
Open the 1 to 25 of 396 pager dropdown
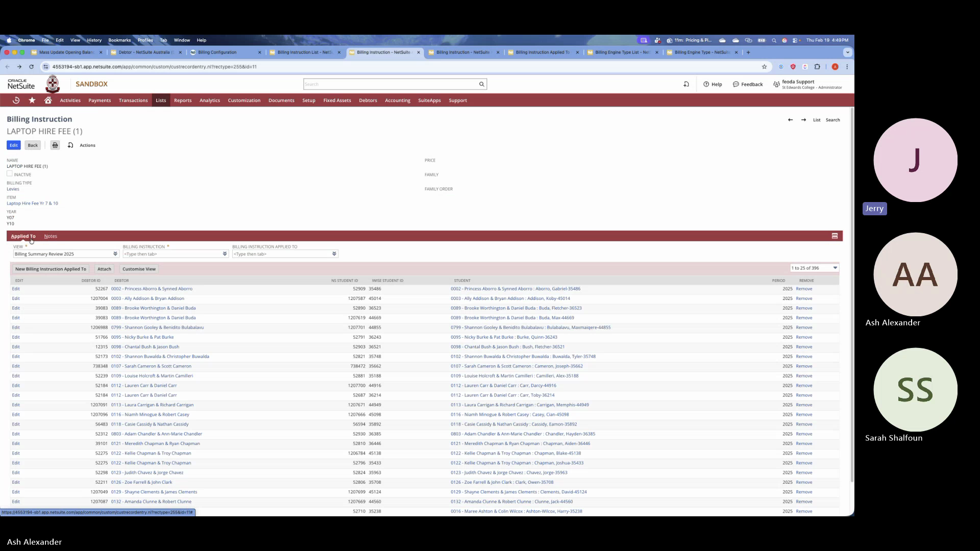click(x=835, y=268)
